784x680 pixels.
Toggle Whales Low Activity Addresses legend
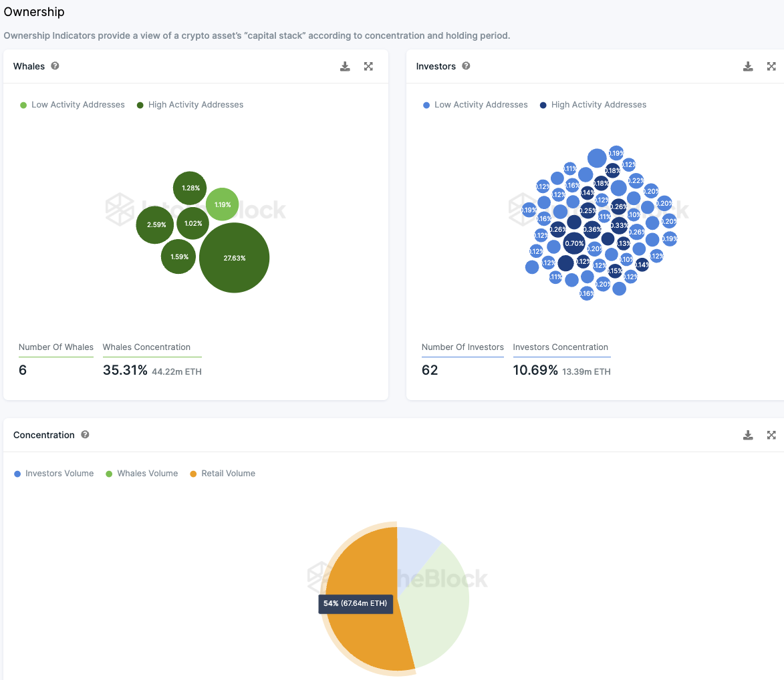(x=72, y=105)
